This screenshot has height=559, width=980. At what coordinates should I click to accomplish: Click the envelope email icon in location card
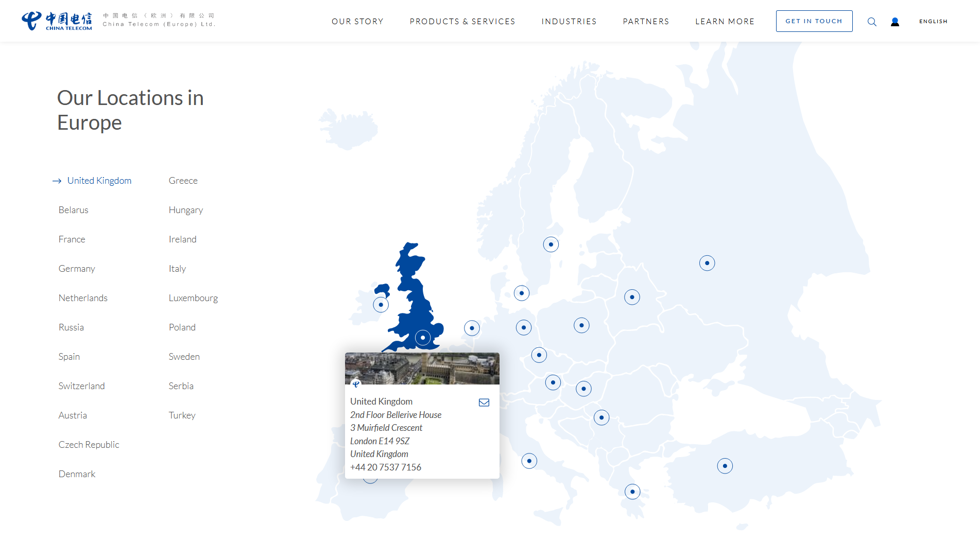click(x=484, y=403)
